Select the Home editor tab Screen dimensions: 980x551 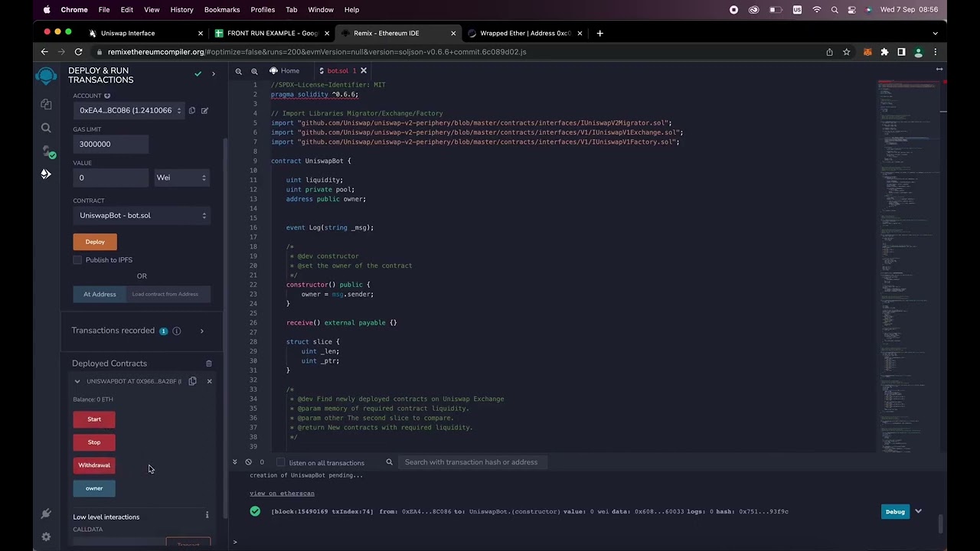[285, 70]
